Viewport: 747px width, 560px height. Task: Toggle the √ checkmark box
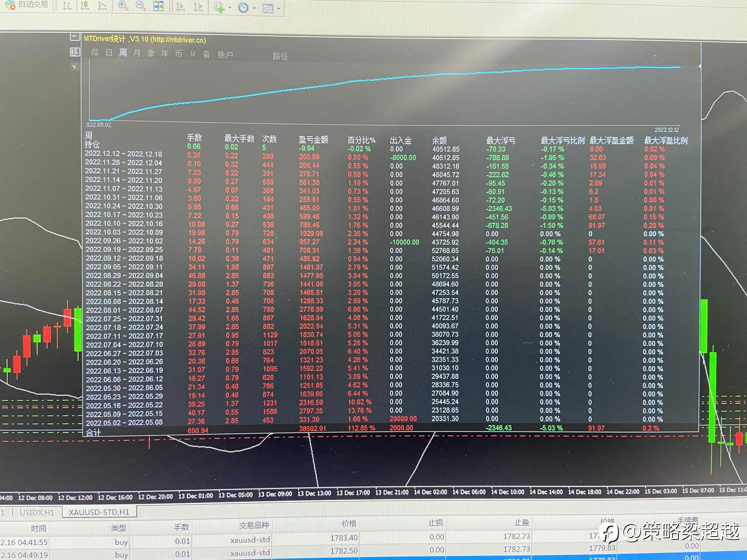coord(75,66)
